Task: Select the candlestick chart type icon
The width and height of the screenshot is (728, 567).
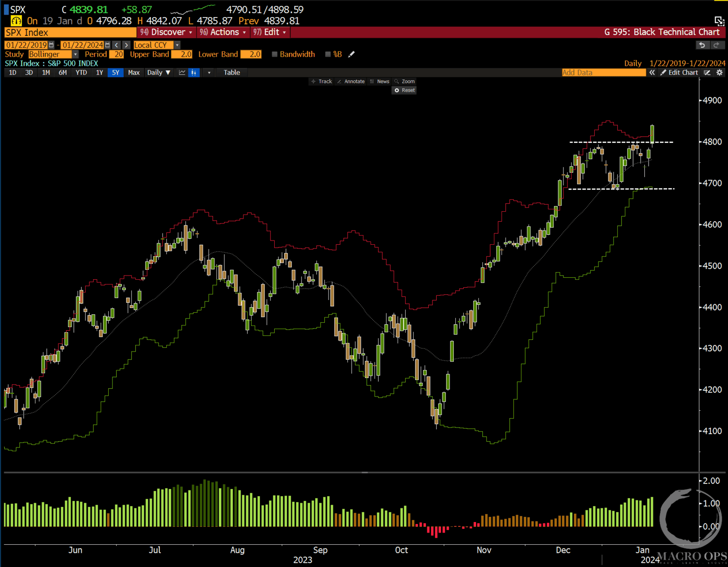Action: [x=194, y=72]
